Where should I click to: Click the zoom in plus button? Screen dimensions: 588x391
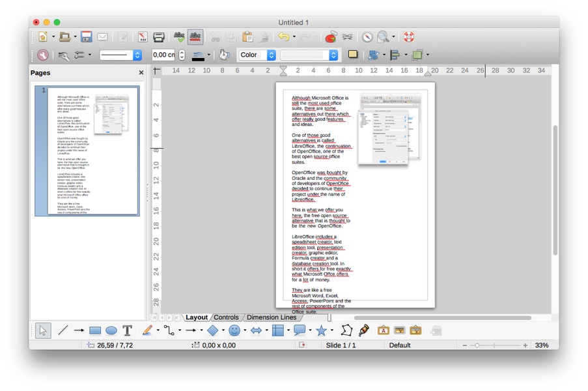525,345
